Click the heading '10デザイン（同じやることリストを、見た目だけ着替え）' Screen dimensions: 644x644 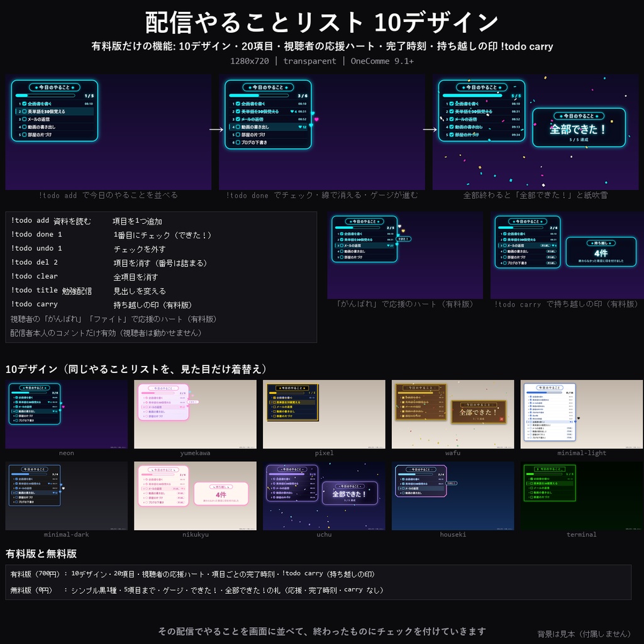pos(136,369)
